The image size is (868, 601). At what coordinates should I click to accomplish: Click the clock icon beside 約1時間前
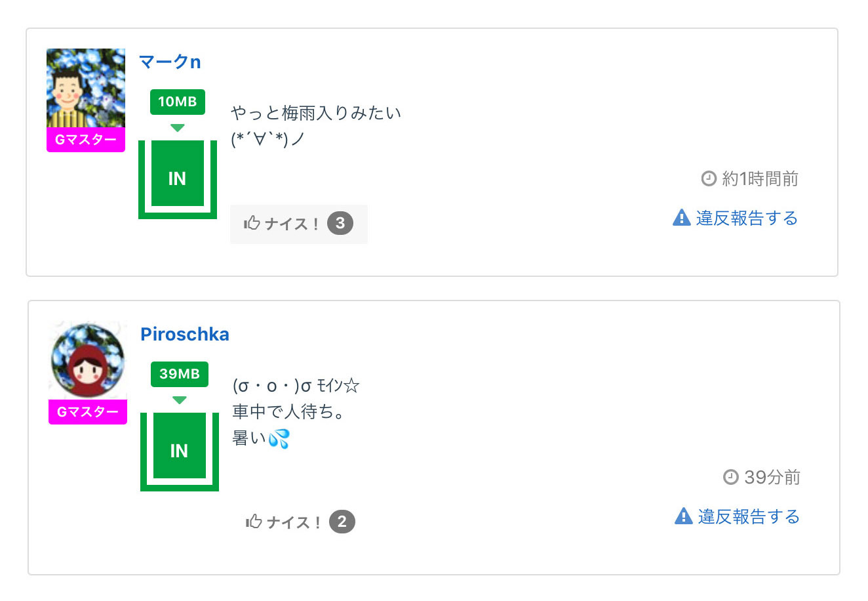[709, 178]
